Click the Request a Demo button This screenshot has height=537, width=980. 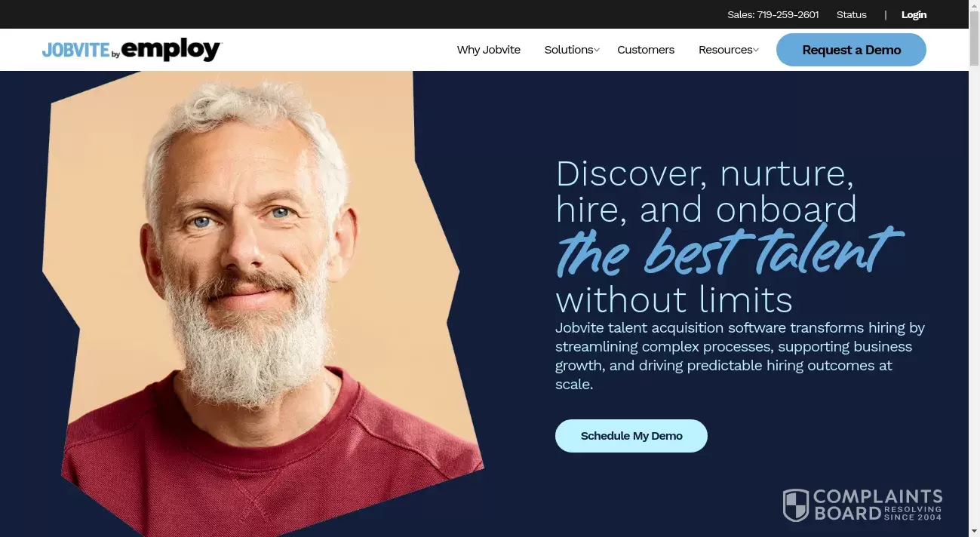click(x=851, y=50)
